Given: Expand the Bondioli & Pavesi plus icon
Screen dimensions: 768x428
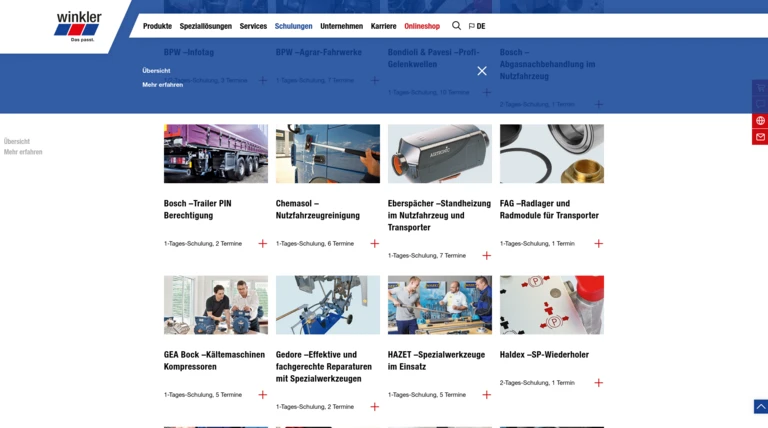Looking at the screenshot, I should coord(486,93).
